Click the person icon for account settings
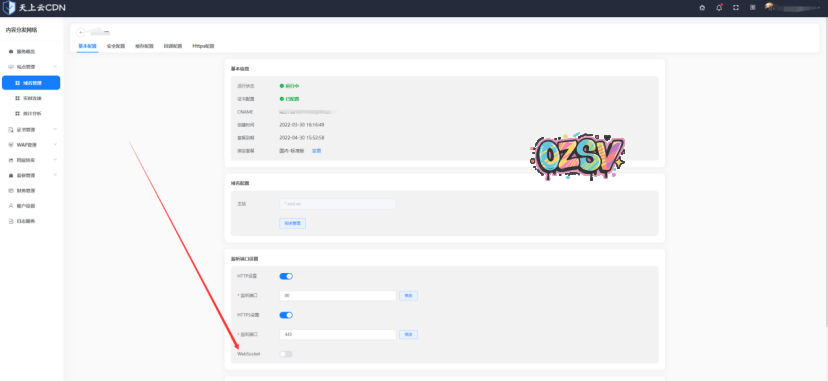This screenshot has width=828, height=381. pyautogui.click(x=11, y=206)
